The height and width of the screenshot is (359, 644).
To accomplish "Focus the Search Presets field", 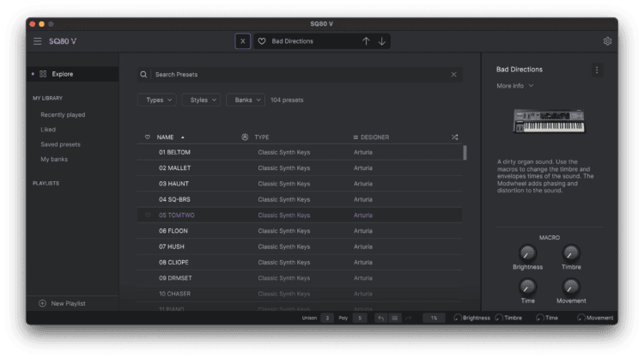I will coord(300,75).
